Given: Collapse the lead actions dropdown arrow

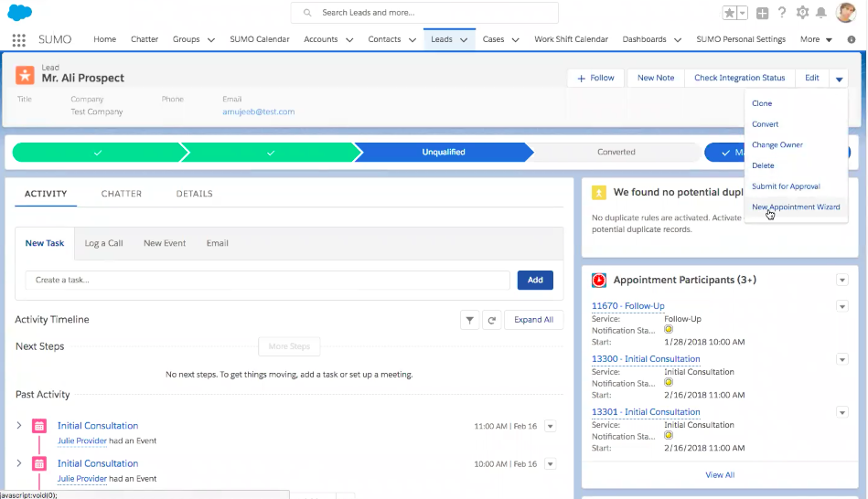Looking at the screenshot, I should pyautogui.click(x=840, y=78).
